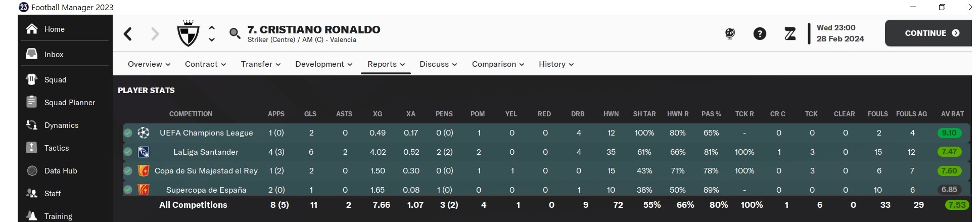
Task: Expand the Transfer dropdown menu
Action: [260, 64]
